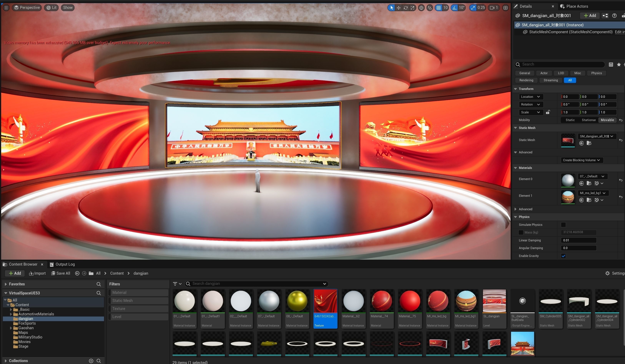Toggle rotation angle snapping
625x364 pixels.
click(x=454, y=8)
